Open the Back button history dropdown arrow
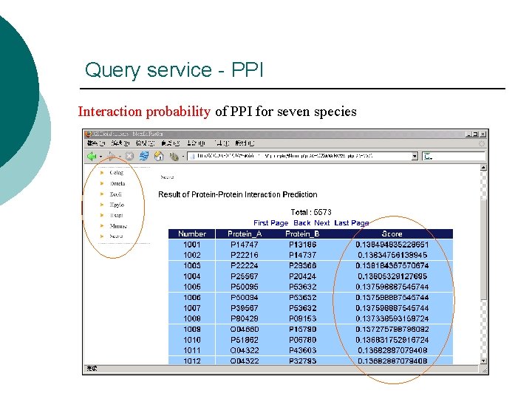This screenshot has height=399, width=532. tap(100, 157)
